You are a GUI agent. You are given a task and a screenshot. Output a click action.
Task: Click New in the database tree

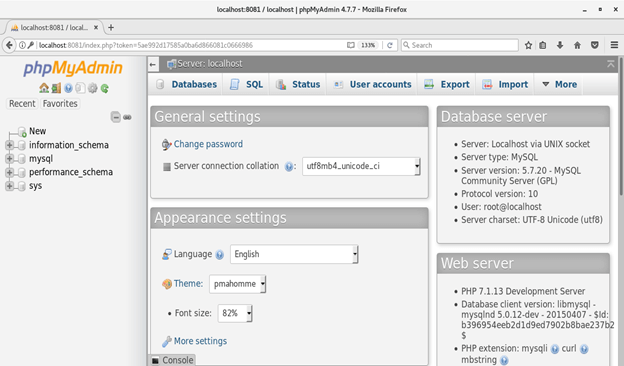pos(37,131)
